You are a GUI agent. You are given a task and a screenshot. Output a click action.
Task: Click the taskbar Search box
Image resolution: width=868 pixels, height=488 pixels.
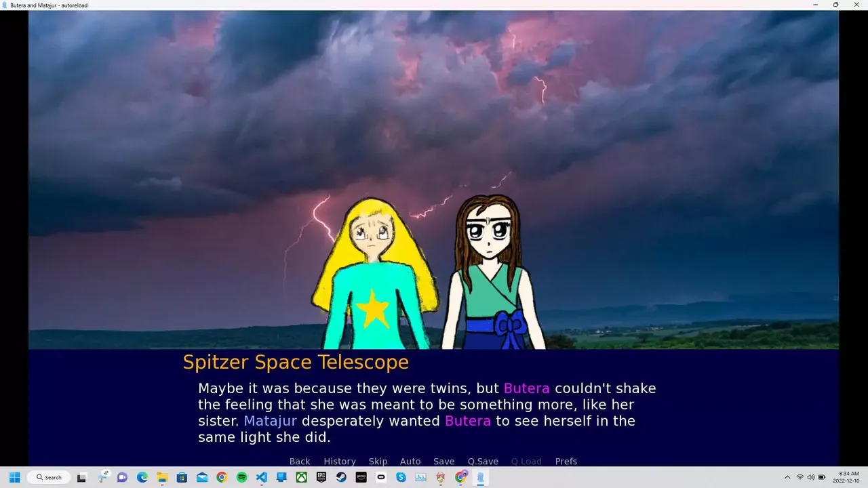click(49, 477)
